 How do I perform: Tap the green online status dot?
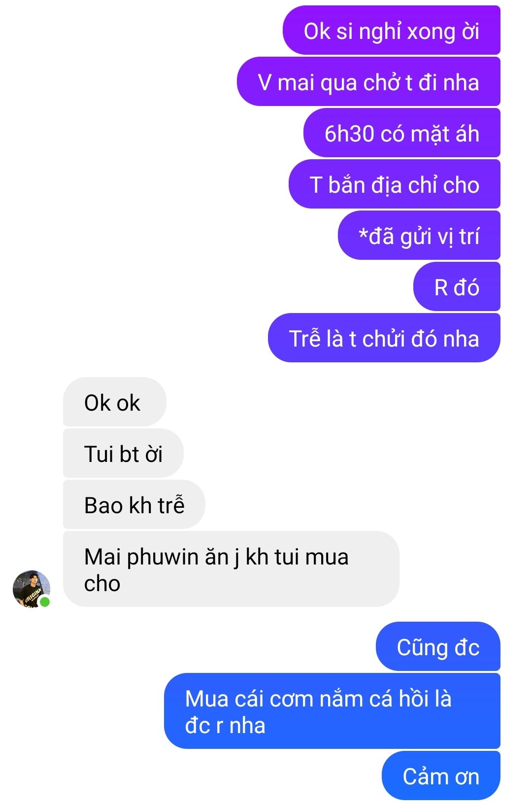coord(45,601)
